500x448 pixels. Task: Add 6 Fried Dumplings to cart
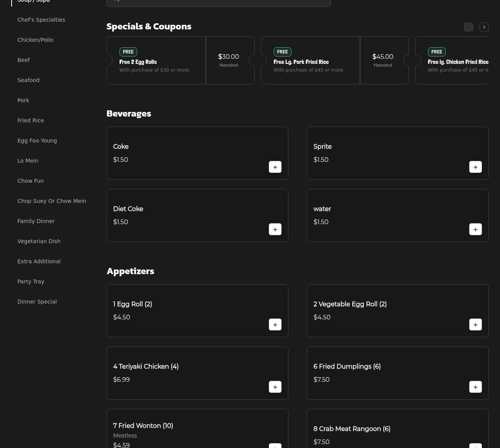point(475,387)
